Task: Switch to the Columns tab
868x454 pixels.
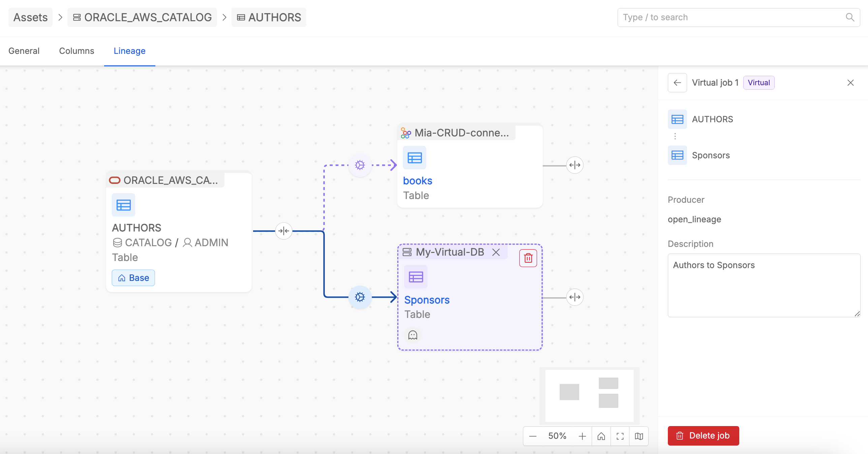Action: coord(76,51)
